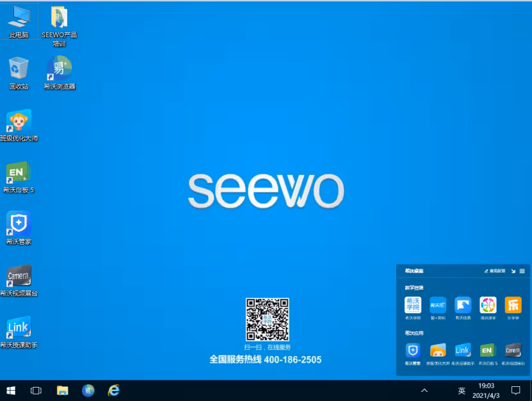This screenshot has width=532, height=401.
Task: Click the edit pencil button in 希沃桌面 header
Action: pos(495,271)
